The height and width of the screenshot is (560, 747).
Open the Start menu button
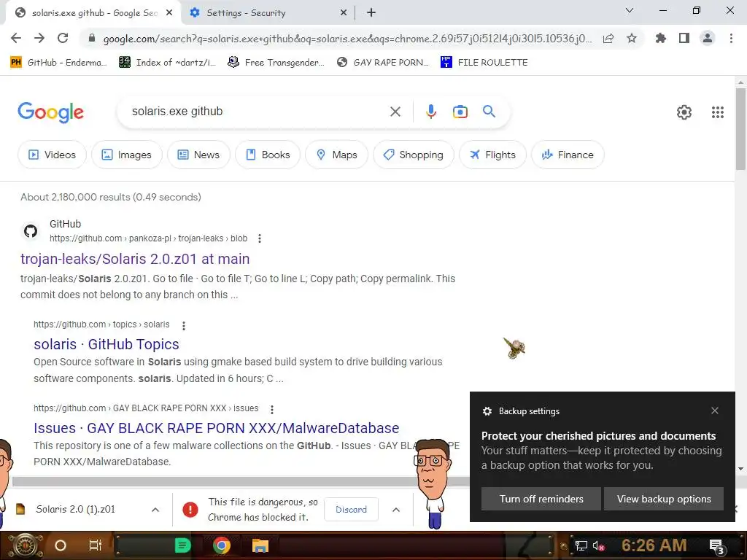click(x=25, y=545)
